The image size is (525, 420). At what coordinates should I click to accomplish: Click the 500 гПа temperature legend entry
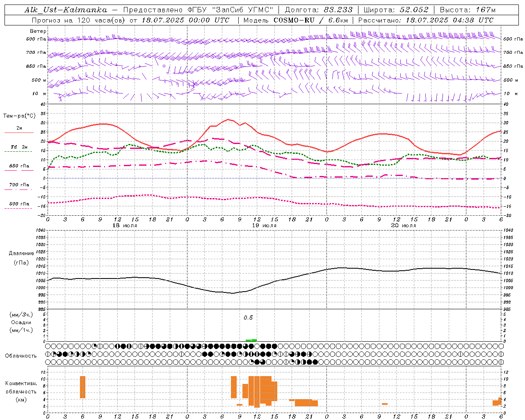(x=19, y=203)
